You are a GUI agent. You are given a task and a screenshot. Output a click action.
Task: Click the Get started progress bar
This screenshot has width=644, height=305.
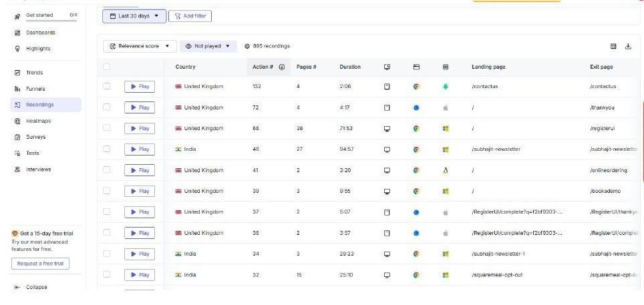(51, 20)
